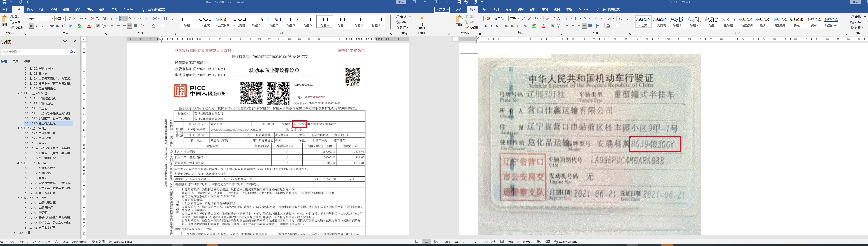Add a character border in the right Word window

pos(559,18)
